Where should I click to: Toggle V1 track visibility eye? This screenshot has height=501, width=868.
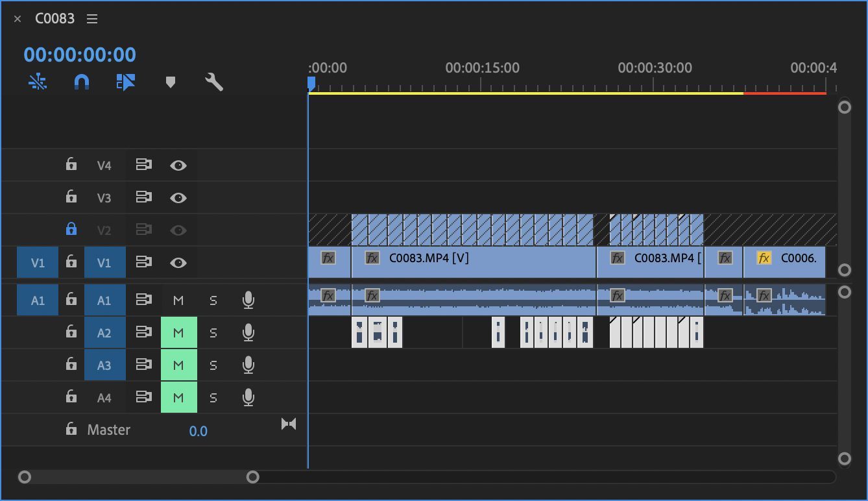(x=178, y=262)
